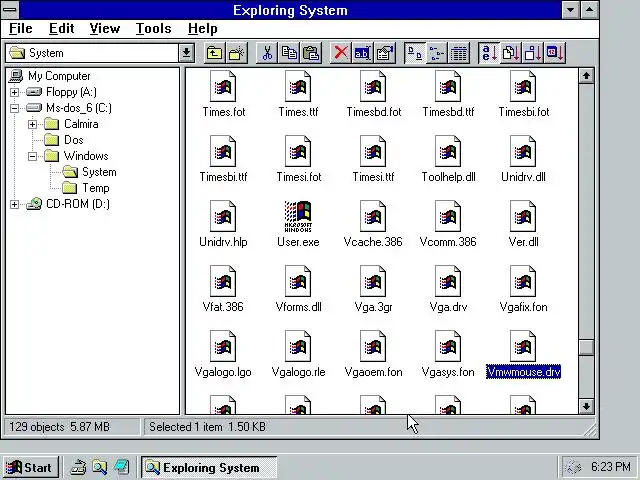Click the file list scrollbar thumb
Viewport: 640px width, 480px height.
587,347
